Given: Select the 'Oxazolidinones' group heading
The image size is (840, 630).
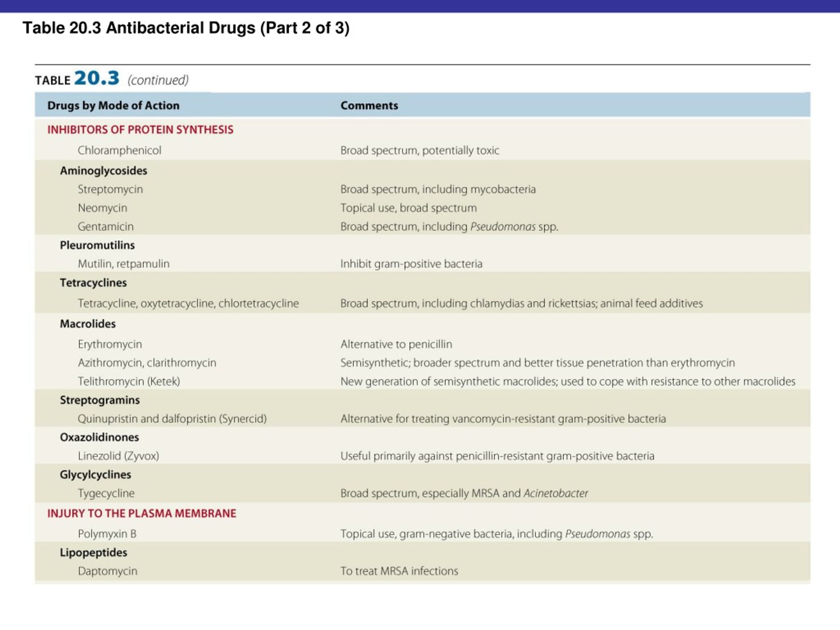Looking at the screenshot, I should point(99,437).
